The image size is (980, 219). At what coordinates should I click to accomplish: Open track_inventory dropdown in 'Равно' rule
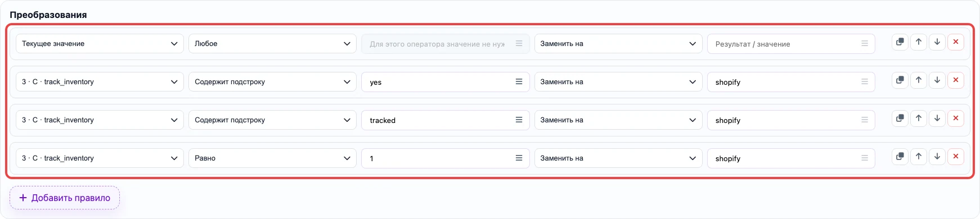[100, 158]
